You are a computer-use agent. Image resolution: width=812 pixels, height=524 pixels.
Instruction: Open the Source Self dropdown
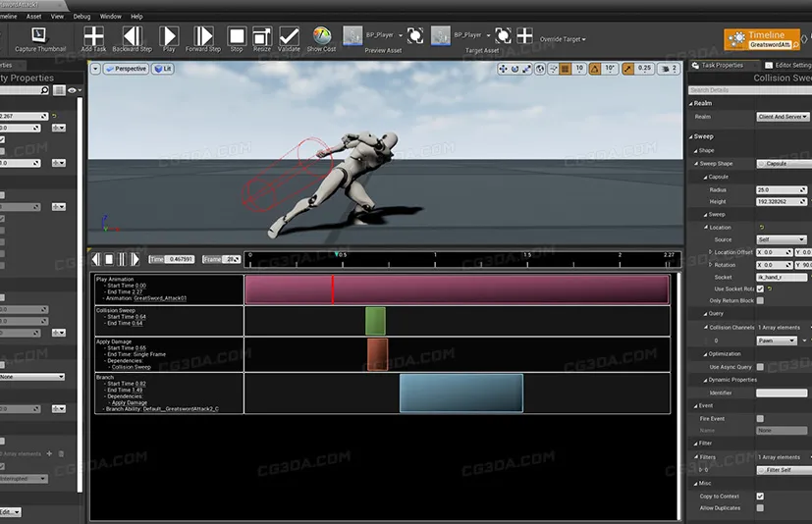click(782, 239)
